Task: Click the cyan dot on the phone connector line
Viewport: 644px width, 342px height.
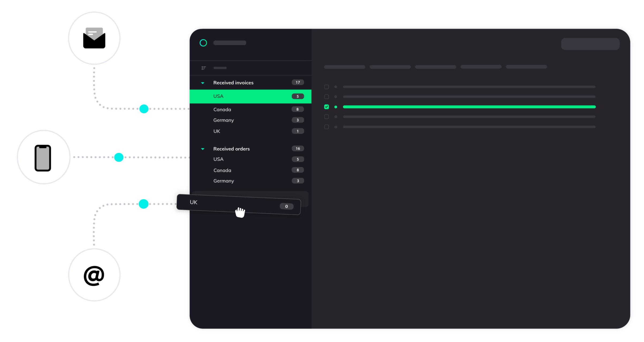Action: coord(119,157)
